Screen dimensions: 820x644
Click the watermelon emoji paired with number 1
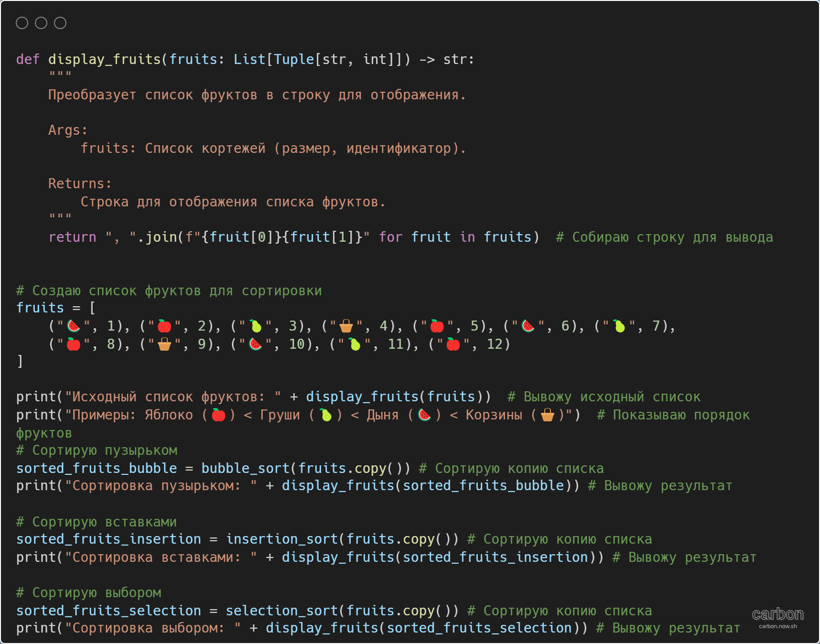pyautogui.click(x=74, y=326)
